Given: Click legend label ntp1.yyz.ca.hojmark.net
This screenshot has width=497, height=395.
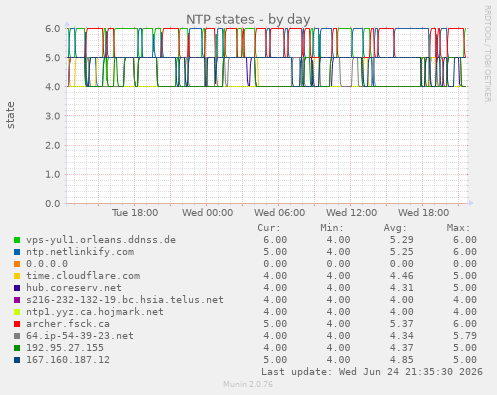Looking at the screenshot, I should point(95,312).
